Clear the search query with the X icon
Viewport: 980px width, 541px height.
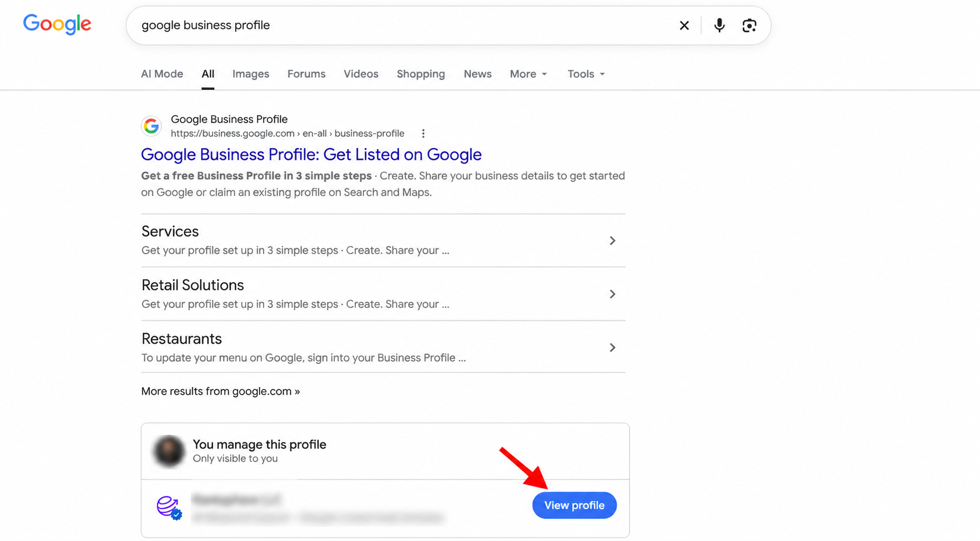coord(684,26)
